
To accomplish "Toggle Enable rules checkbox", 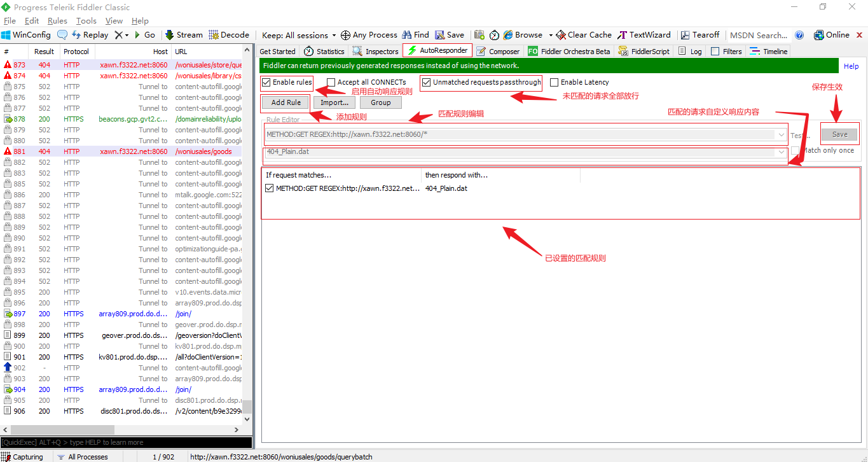I will (x=266, y=82).
